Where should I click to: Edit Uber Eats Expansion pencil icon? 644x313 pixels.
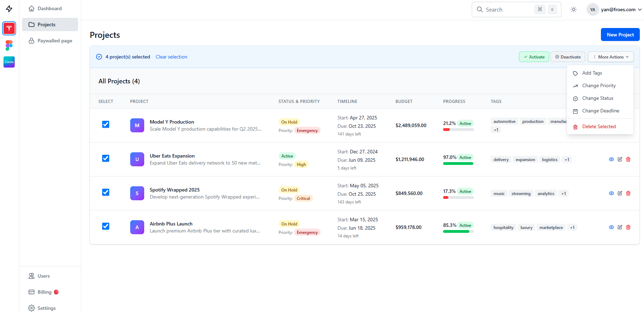coord(620,159)
